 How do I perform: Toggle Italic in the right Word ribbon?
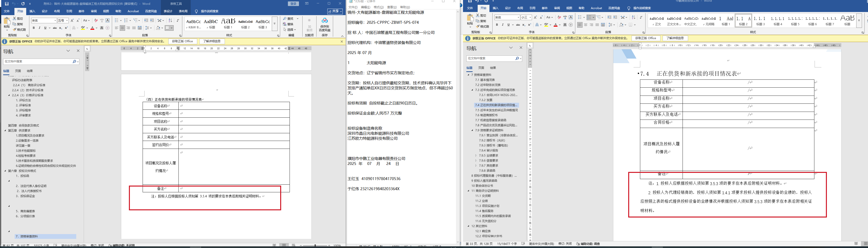[x=503, y=25]
